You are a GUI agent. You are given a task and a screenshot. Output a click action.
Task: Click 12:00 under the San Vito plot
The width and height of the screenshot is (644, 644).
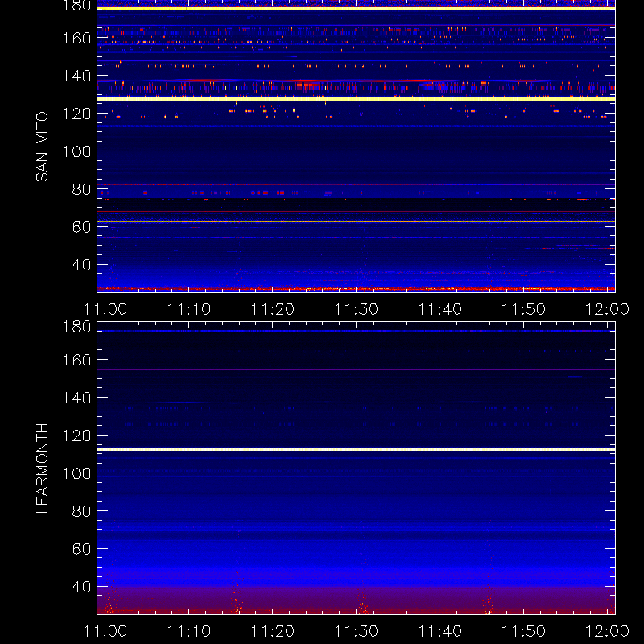tap(607, 309)
